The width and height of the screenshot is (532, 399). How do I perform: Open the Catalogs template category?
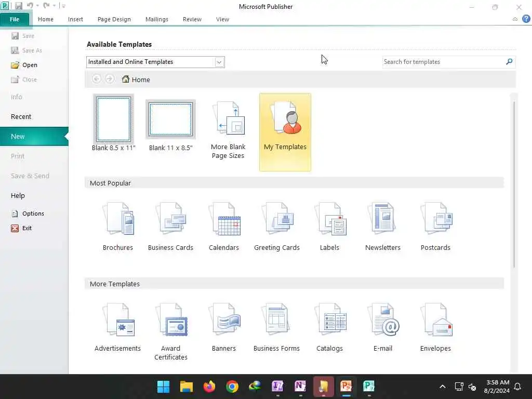[x=329, y=327]
